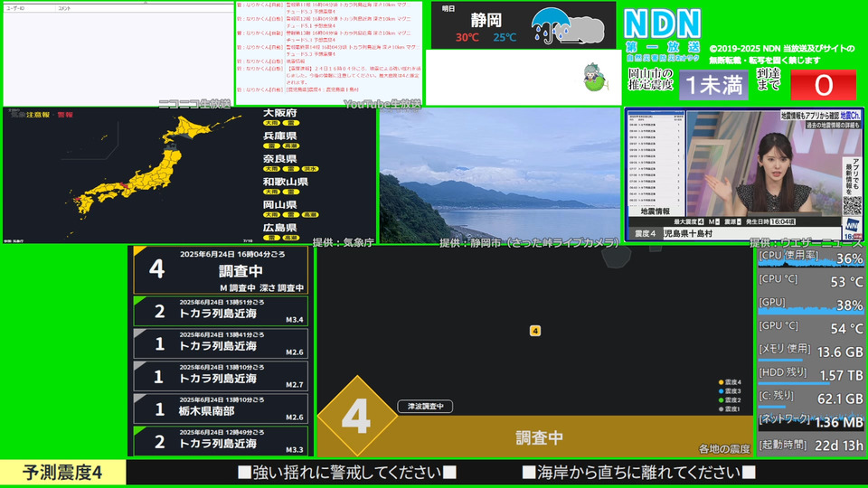Image resolution: width=868 pixels, height=488 pixels.
Task: Click the 震度3 legend entry
Action: click(x=730, y=391)
